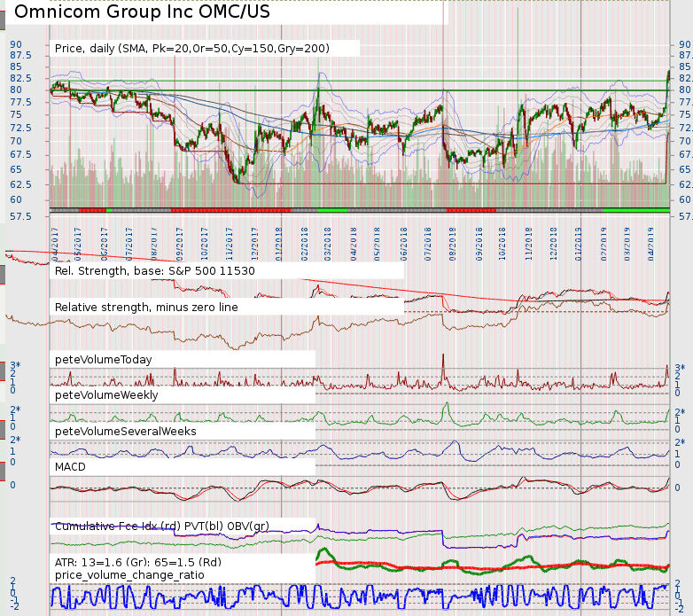Click the '04/2018' date axis label

click(353, 244)
